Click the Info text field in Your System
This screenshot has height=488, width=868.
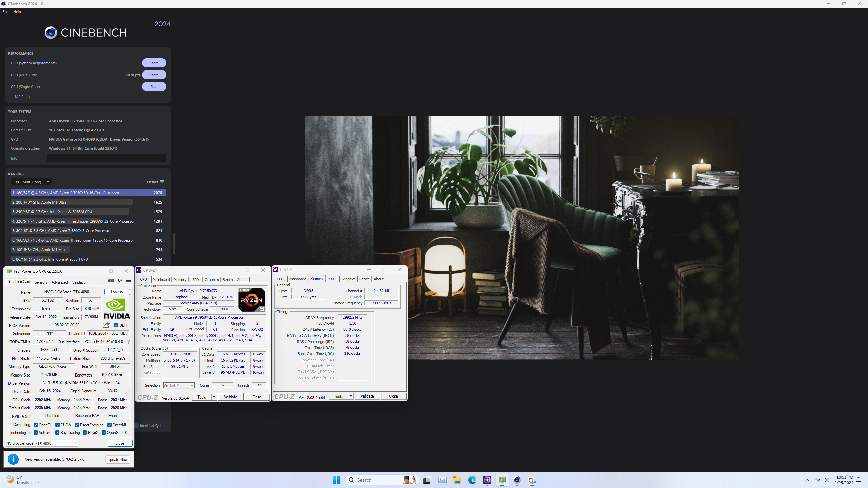[x=106, y=158]
